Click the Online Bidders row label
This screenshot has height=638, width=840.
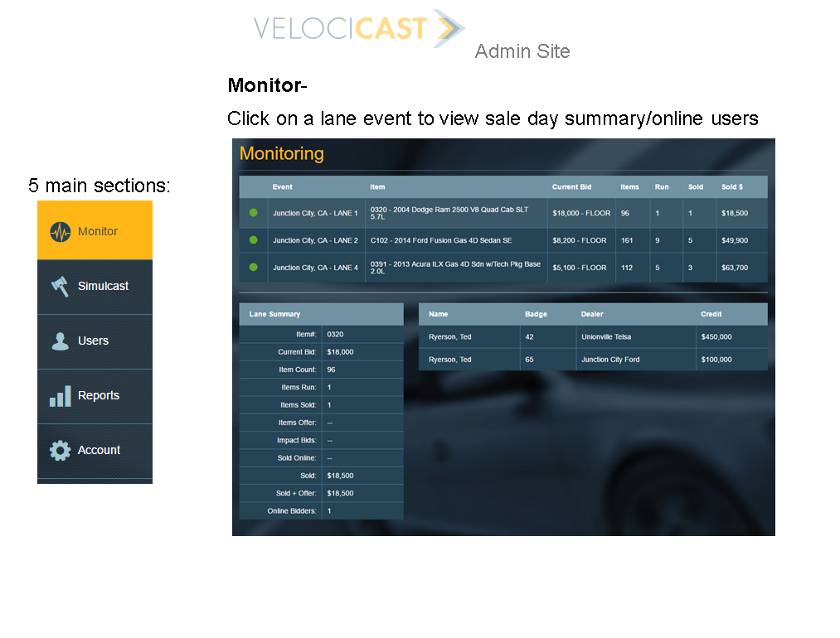tap(291, 510)
